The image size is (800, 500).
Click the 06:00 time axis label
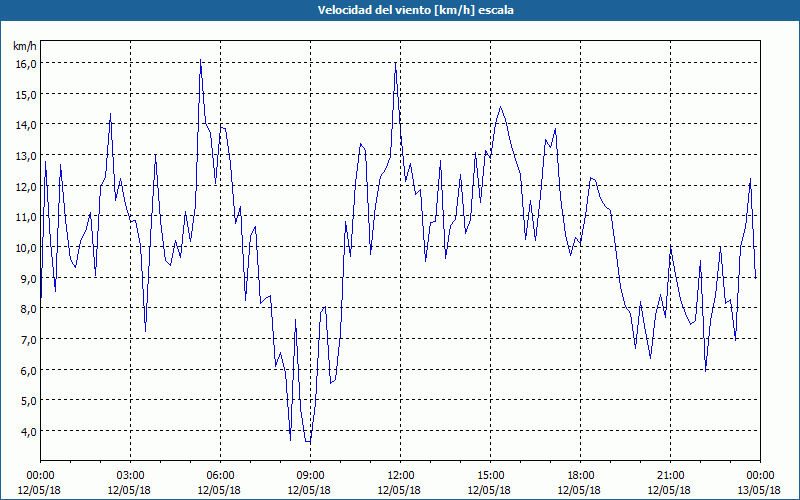coord(220,476)
